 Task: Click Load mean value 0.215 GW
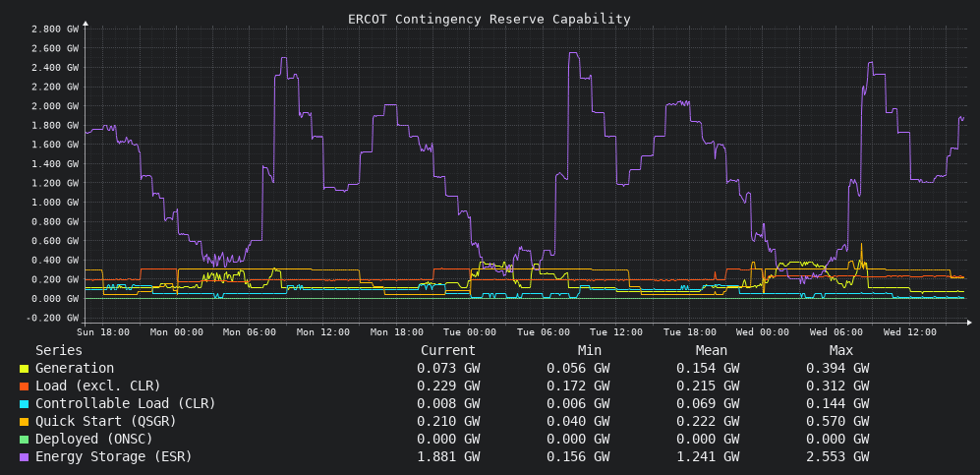coord(708,386)
